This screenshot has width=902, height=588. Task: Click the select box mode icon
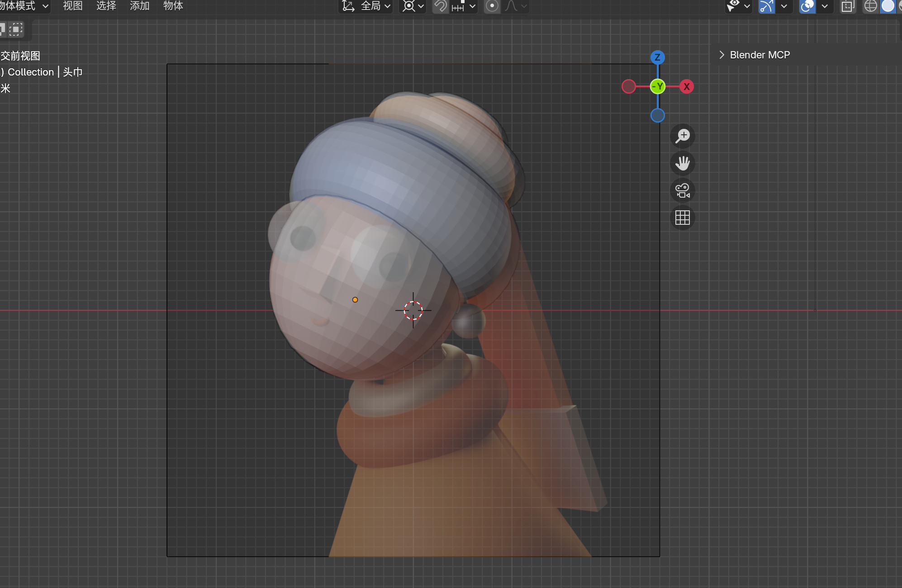tap(15, 30)
